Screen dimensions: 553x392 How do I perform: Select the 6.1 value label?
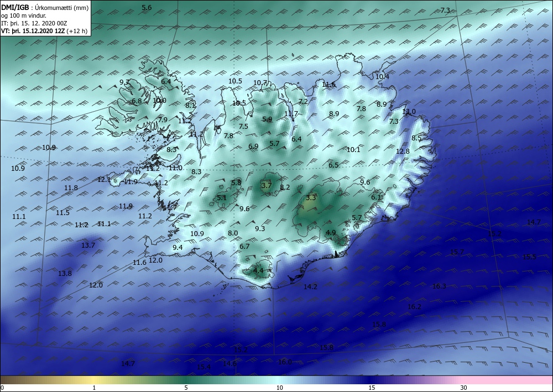click(x=376, y=197)
